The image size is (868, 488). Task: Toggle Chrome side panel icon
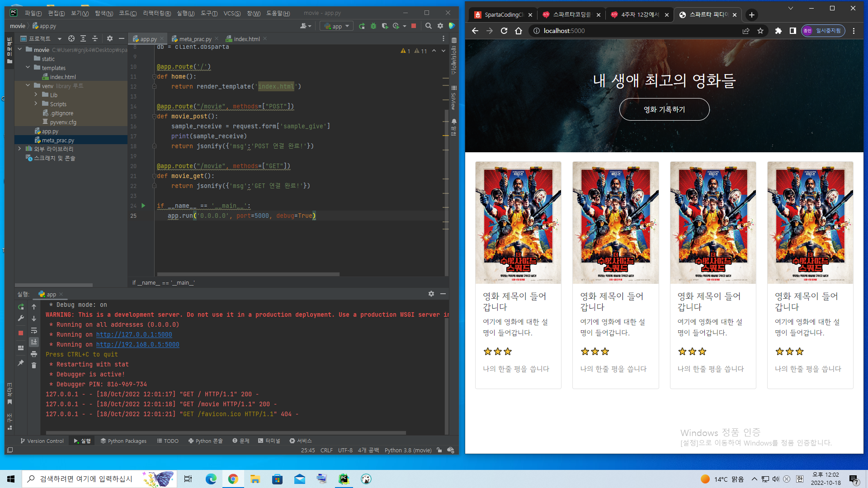click(x=793, y=31)
